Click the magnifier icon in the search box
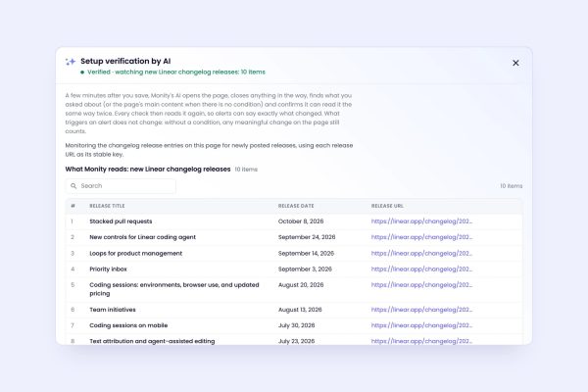Image resolution: width=588 pixels, height=392 pixels. tap(73, 186)
